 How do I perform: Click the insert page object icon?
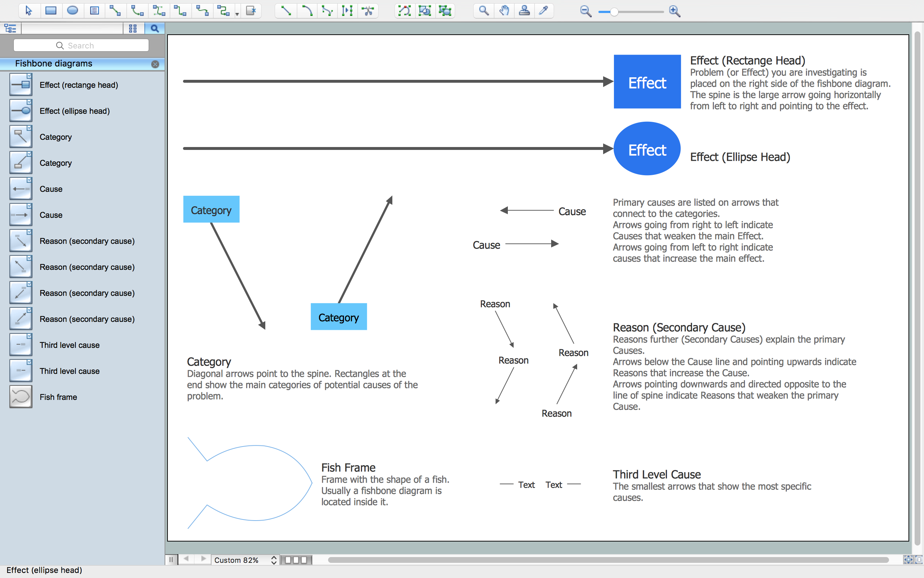pos(251,11)
